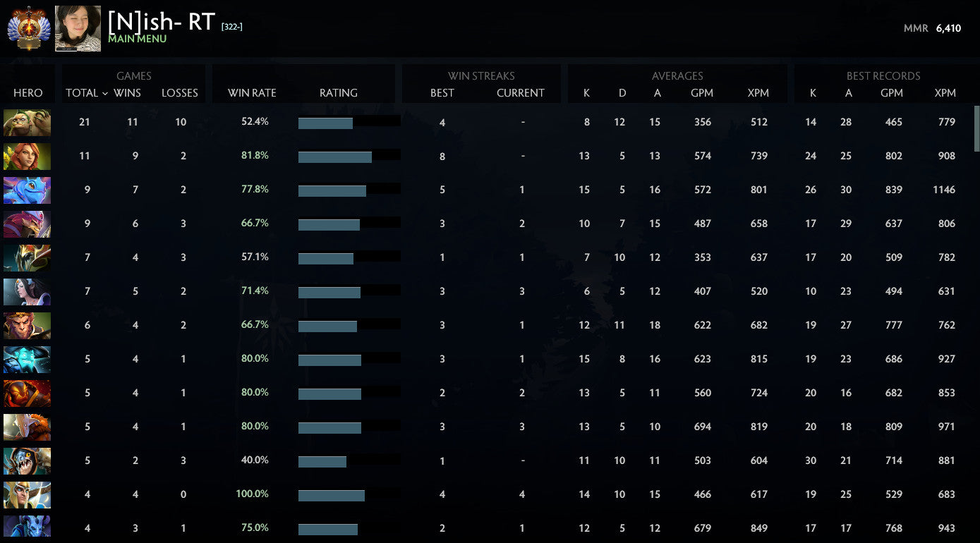Click the Mirana hero portrait
This screenshot has width=980, height=543.
(27, 292)
